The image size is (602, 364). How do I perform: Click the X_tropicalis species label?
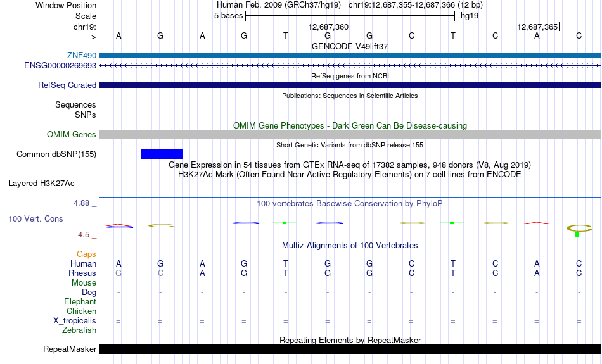click(75, 321)
